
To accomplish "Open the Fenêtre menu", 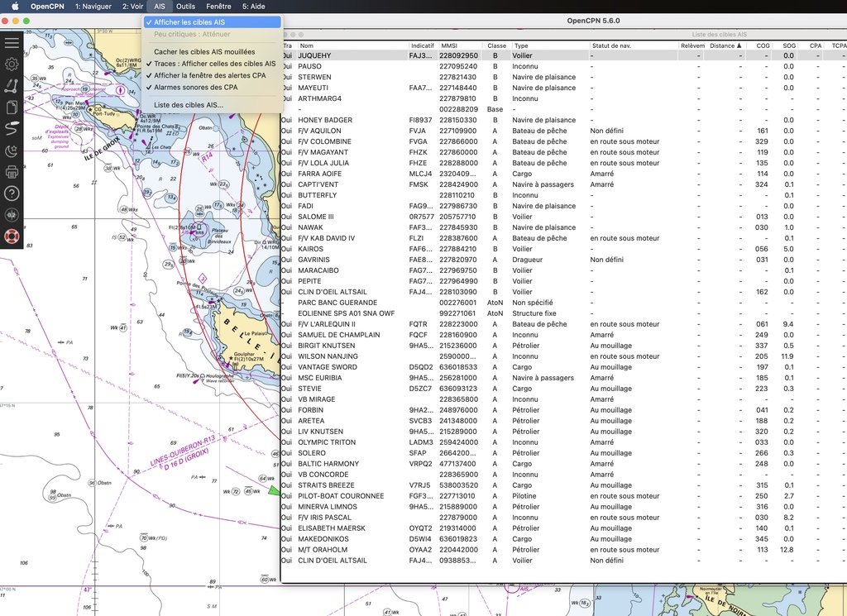I will (218, 7).
